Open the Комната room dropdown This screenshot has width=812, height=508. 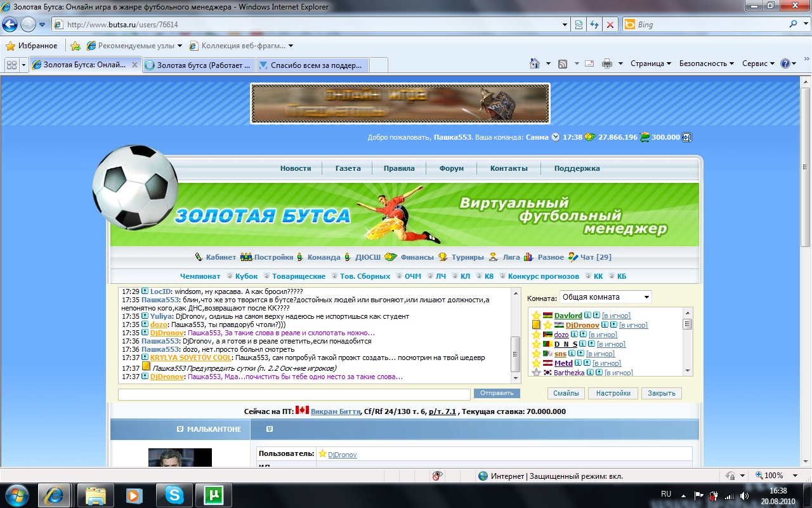click(605, 297)
